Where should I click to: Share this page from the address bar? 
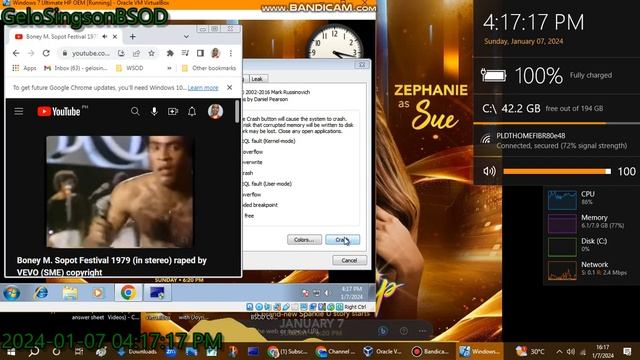point(136,53)
